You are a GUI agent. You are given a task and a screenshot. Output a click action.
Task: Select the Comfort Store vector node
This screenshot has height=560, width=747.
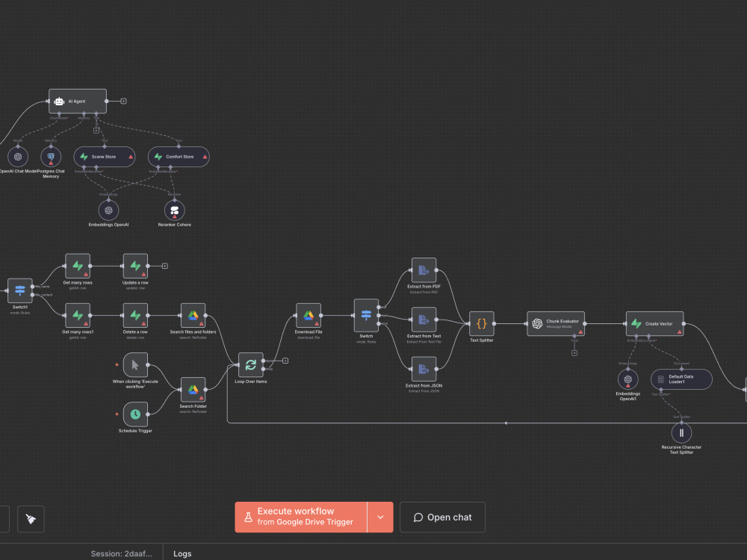point(179,157)
